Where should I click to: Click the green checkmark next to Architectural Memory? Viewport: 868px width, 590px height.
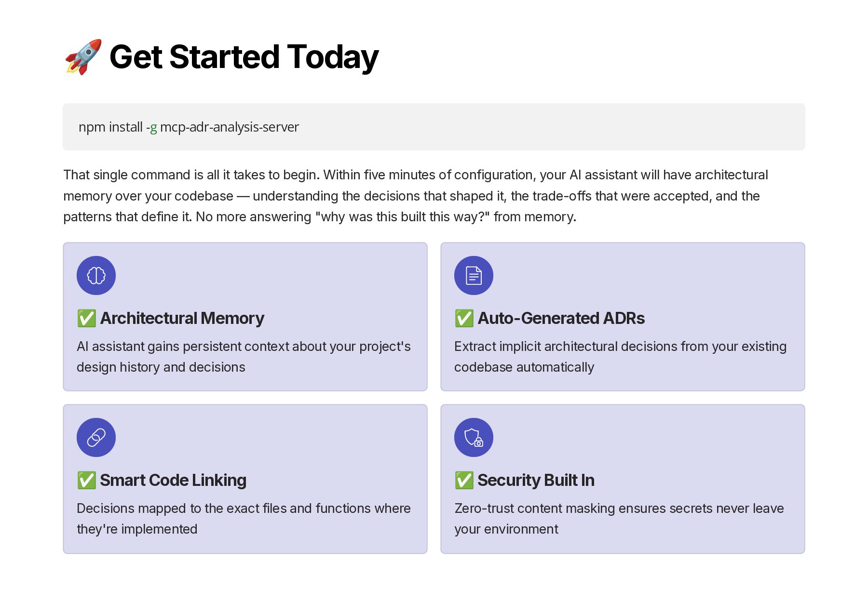[x=87, y=318]
